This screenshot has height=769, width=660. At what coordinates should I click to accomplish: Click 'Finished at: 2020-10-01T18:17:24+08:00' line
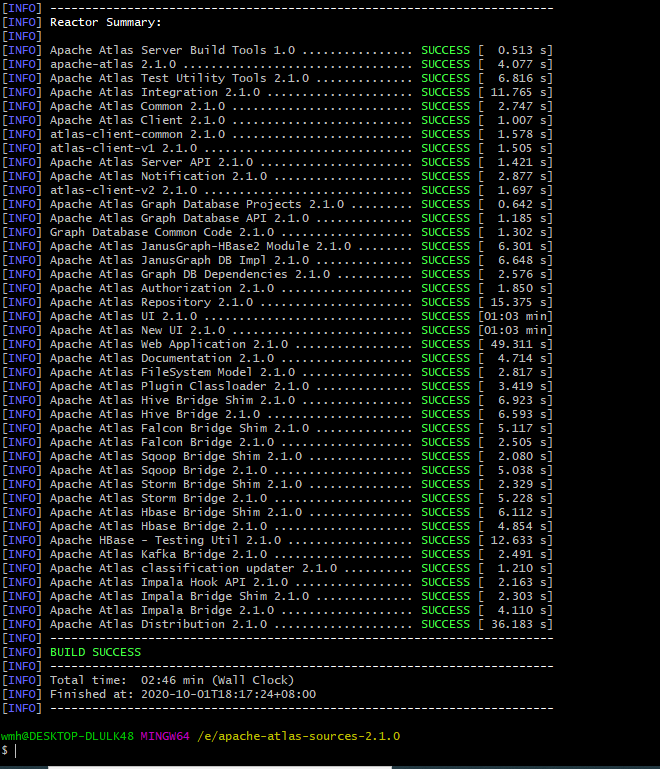(183, 694)
